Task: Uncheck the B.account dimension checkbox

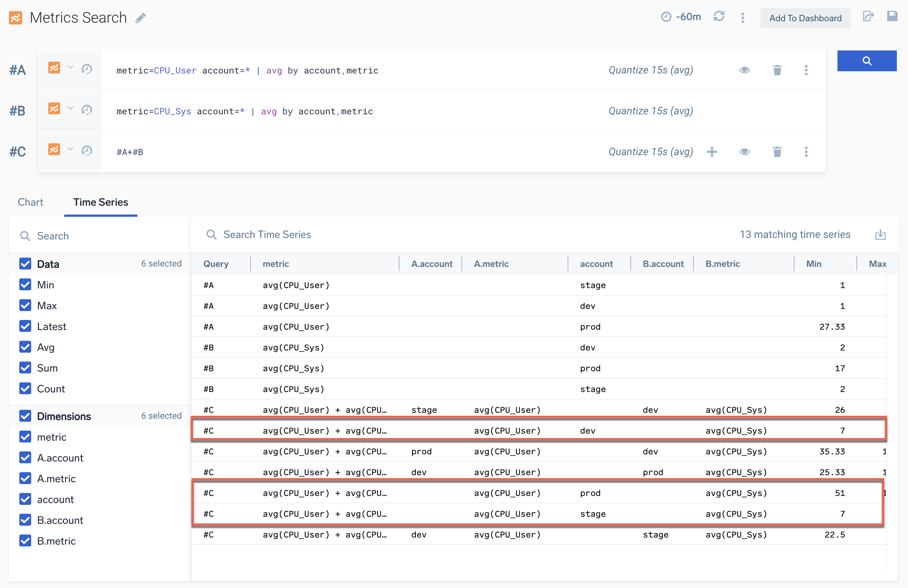Action: (x=25, y=520)
